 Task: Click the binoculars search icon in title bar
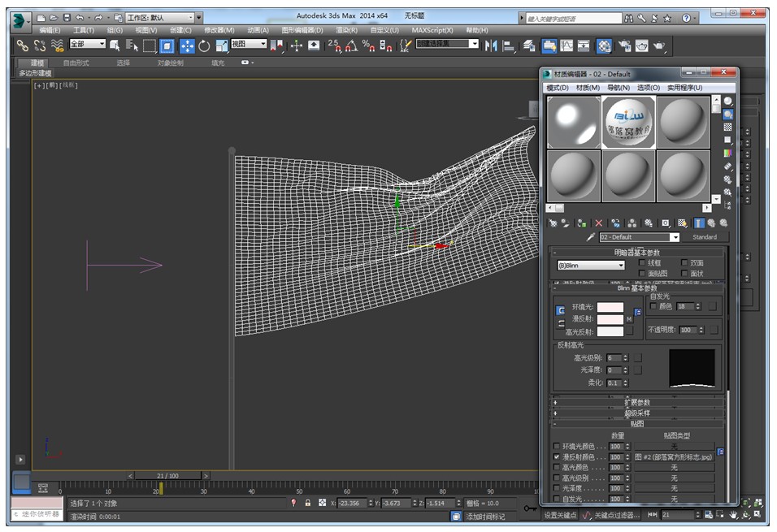629,19
